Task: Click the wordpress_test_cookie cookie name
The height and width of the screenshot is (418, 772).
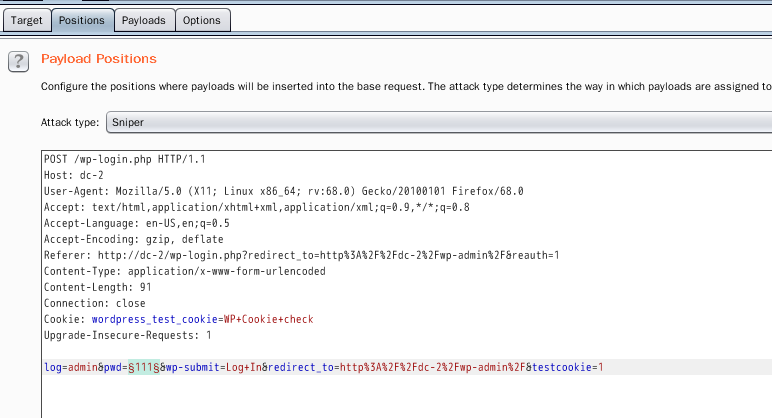Action: click(x=155, y=319)
